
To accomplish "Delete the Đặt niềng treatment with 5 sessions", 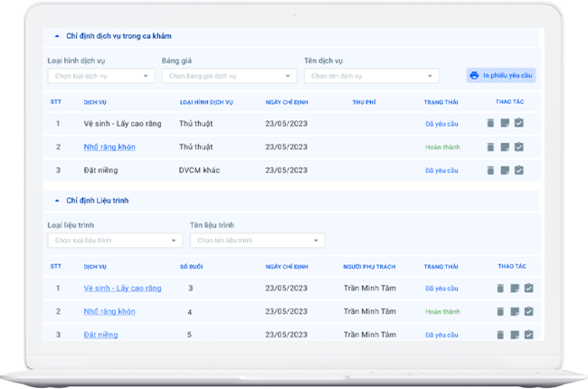I will (499, 335).
